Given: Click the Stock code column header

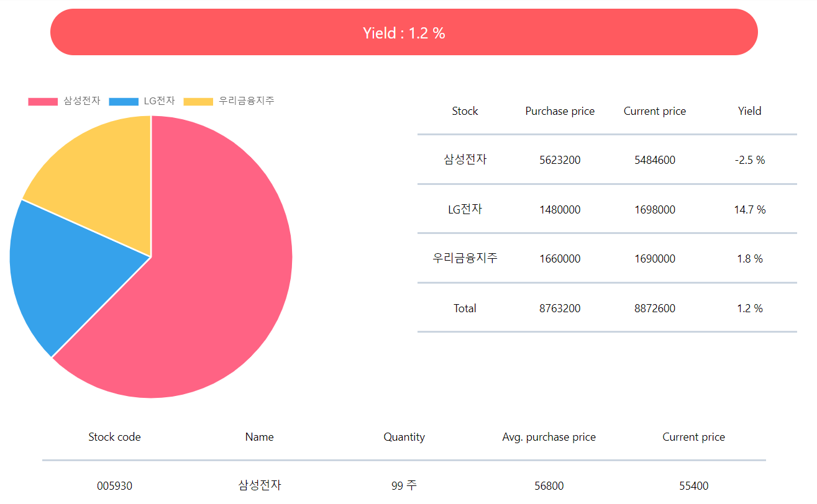Looking at the screenshot, I should (114, 437).
